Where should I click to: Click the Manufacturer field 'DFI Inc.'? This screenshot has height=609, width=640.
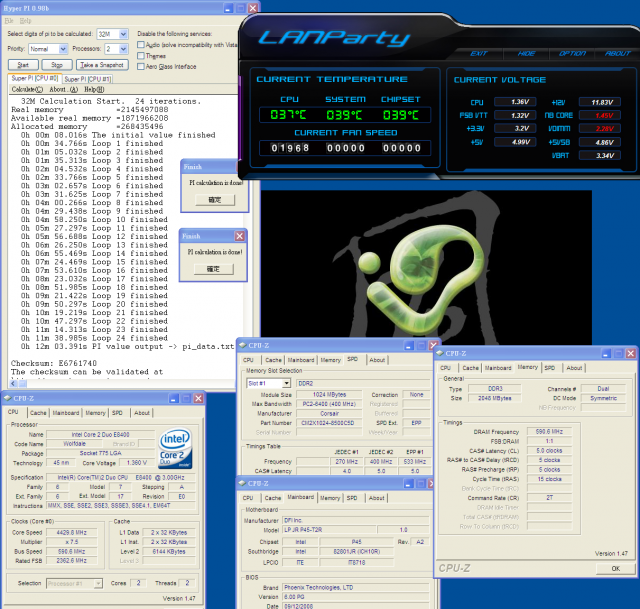[x=356, y=520]
